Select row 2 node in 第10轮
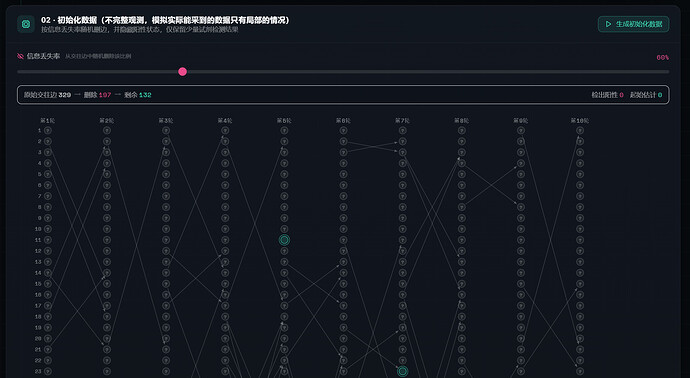The image size is (690, 378). [580, 141]
